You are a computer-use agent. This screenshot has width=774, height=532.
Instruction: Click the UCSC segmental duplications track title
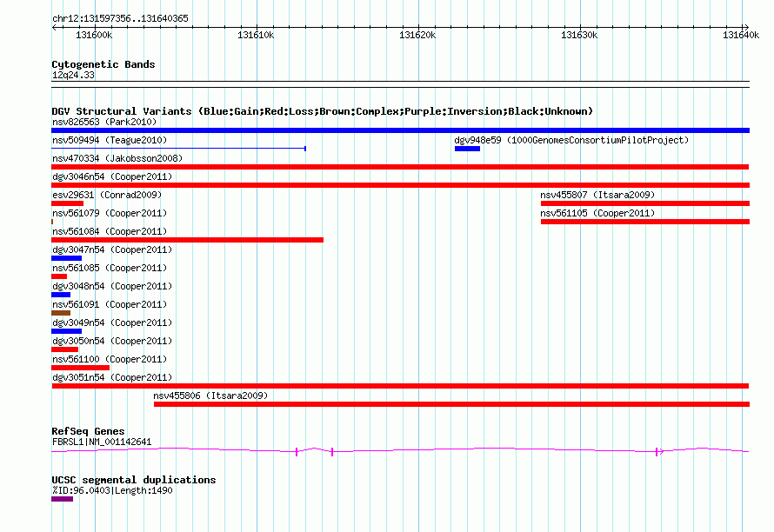coord(134,480)
